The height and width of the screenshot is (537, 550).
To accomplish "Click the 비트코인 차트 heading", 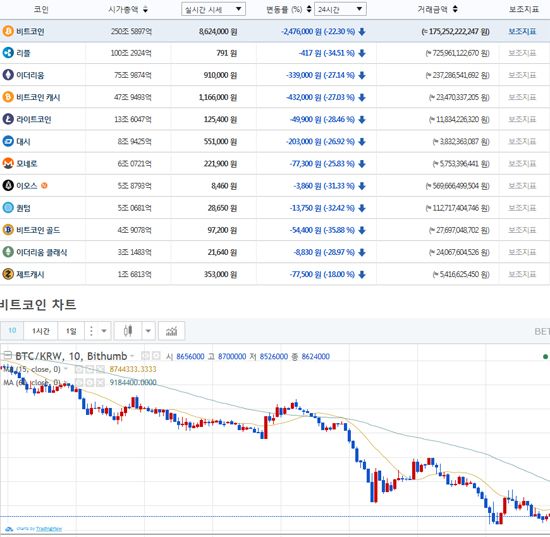I will [38, 304].
